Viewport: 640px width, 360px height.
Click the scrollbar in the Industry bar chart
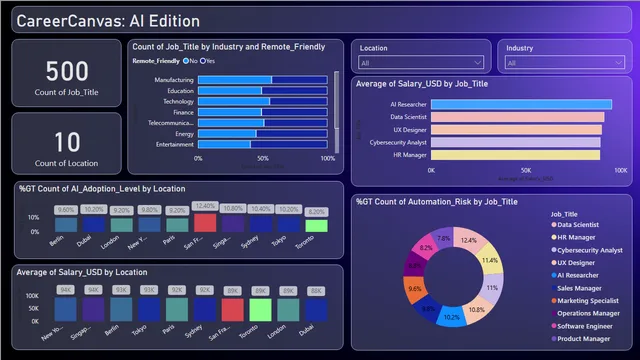point(337,100)
